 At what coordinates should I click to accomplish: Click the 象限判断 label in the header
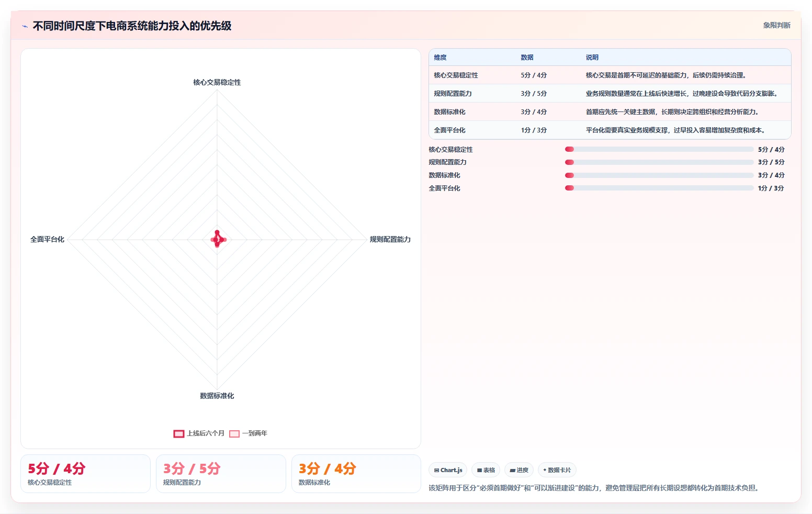pos(776,25)
